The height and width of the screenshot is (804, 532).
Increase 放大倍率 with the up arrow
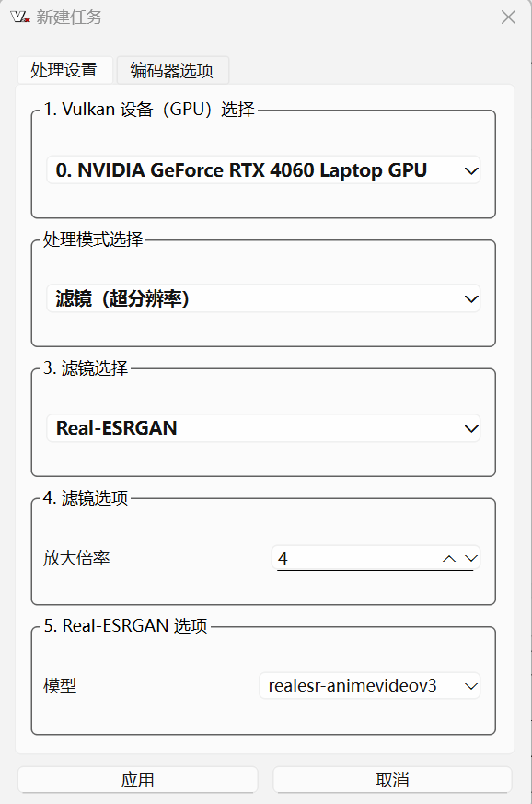pos(449,558)
